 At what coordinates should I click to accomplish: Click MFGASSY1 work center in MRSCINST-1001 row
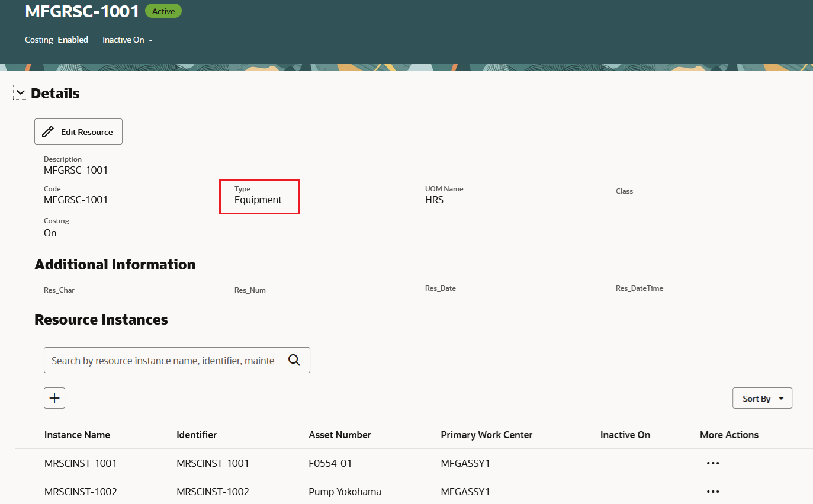[x=465, y=463]
